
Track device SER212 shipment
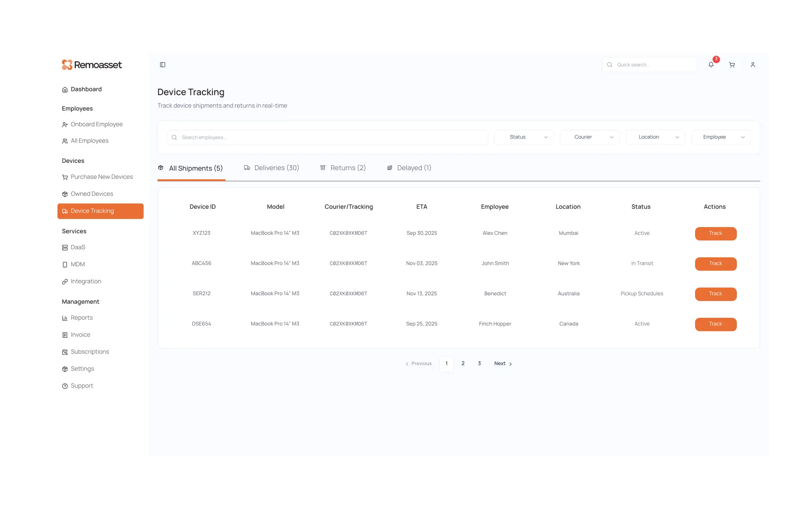click(716, 294)
